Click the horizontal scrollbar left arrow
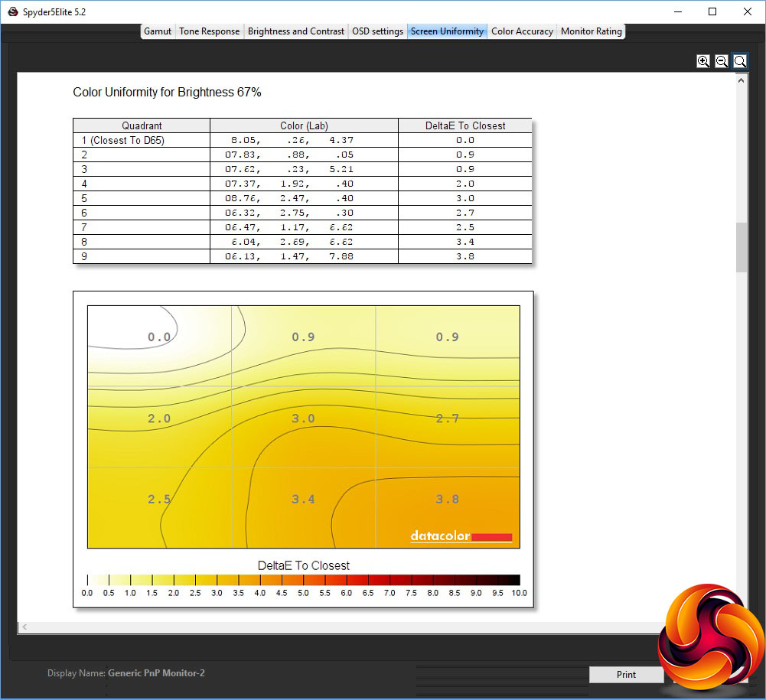The width and height of the screenshot is (766, 700). [x=24, y=627]
